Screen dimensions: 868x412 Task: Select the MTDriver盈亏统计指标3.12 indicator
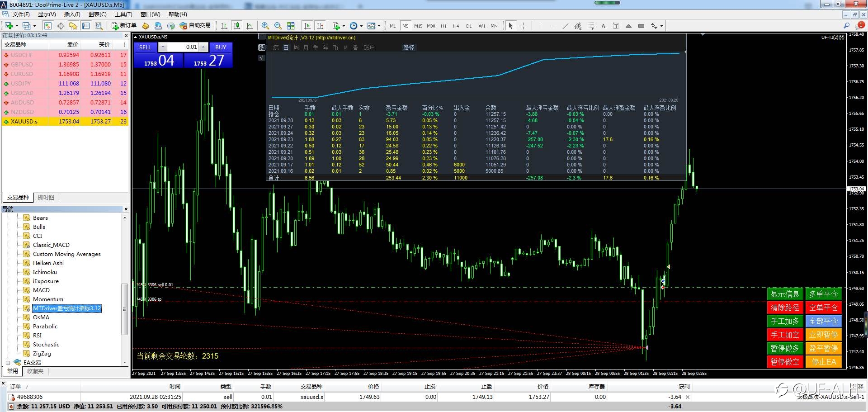coord(67,308)
